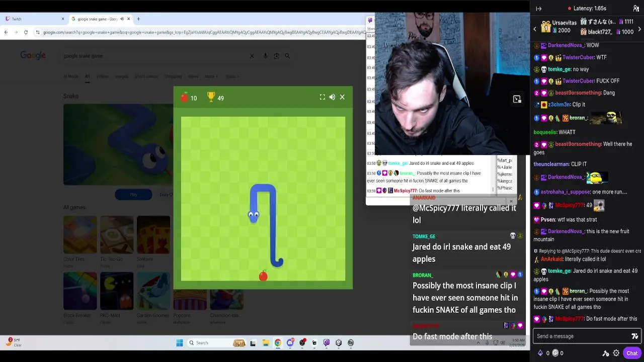The image size is (644, 362).
Task: Open Task View on the taskbar
Action: (253, 343)
